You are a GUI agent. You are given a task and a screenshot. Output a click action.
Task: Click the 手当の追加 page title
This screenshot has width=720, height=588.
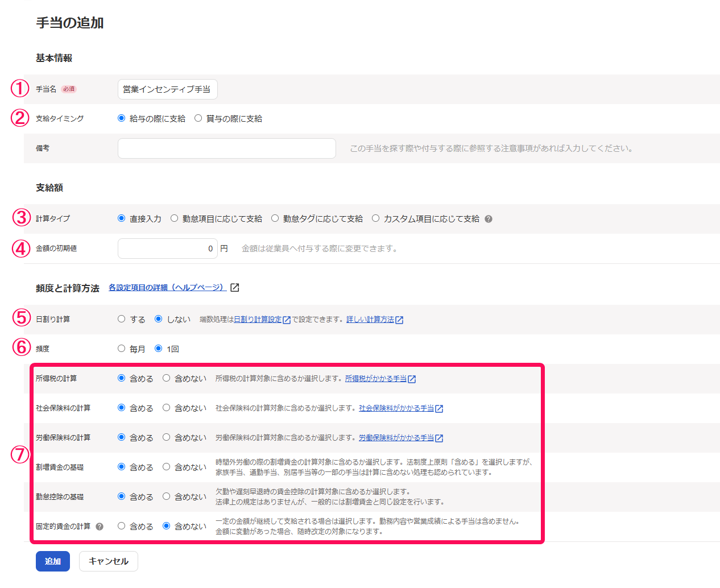tap(70, 23)
